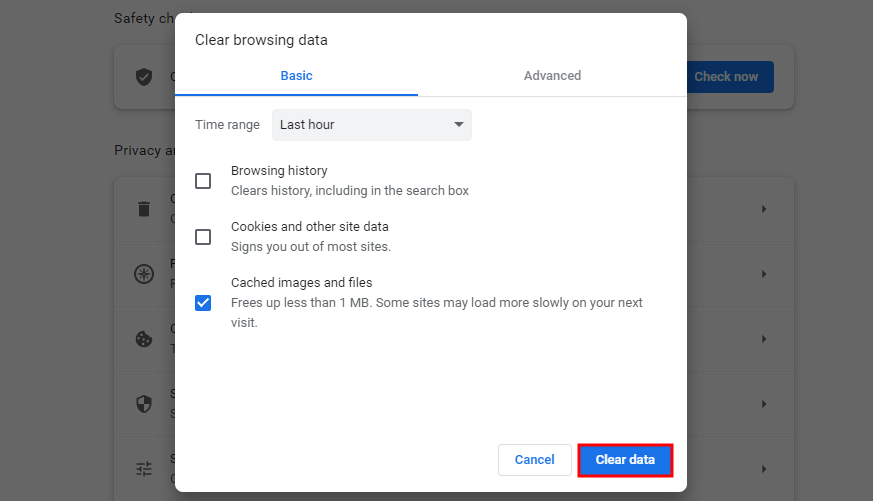The image size is (873, 501).
Task: Open the Time range dropdown
Action: tap(371, 125)
